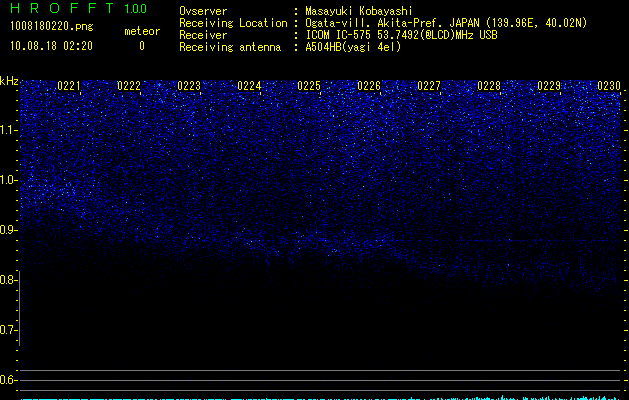Click the gray vertical range bar beside 0.7
The width and height of the screenshot is (629, 400).
pyautogui.click(x=19, y=308)
